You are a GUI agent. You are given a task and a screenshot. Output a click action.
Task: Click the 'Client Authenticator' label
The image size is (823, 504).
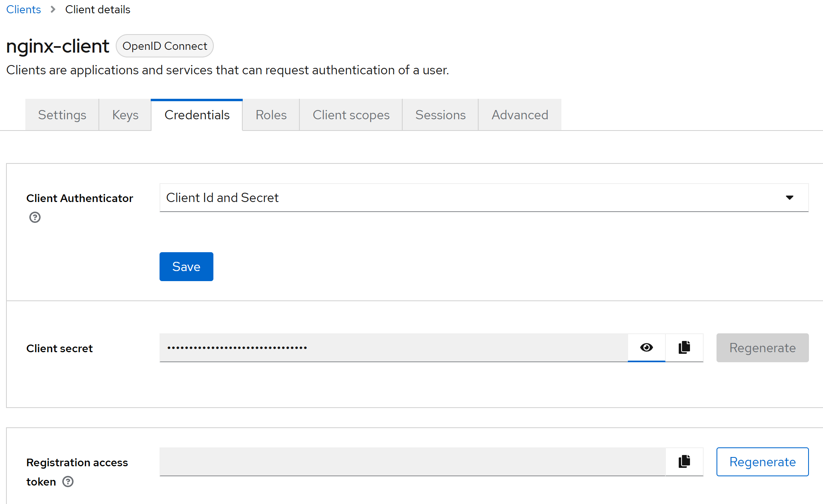pyautogui.click(x=80, y=198)
